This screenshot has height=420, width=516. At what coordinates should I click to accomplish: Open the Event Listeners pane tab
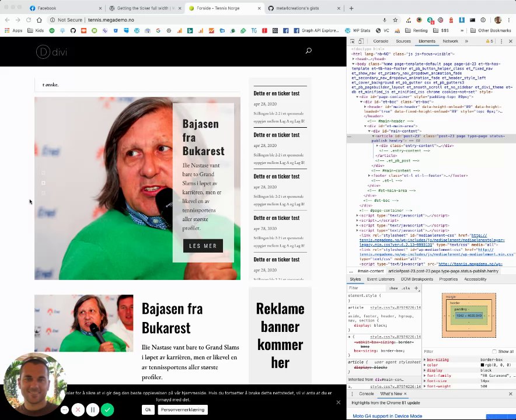coord(381,279)
